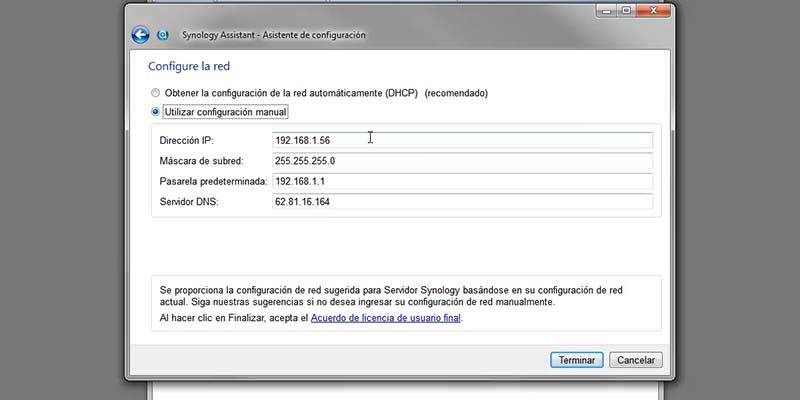Click the Pasarela predeterminada field
Image resolution: width=800 pixels, height=400 pixels.
tap(462, 181)
